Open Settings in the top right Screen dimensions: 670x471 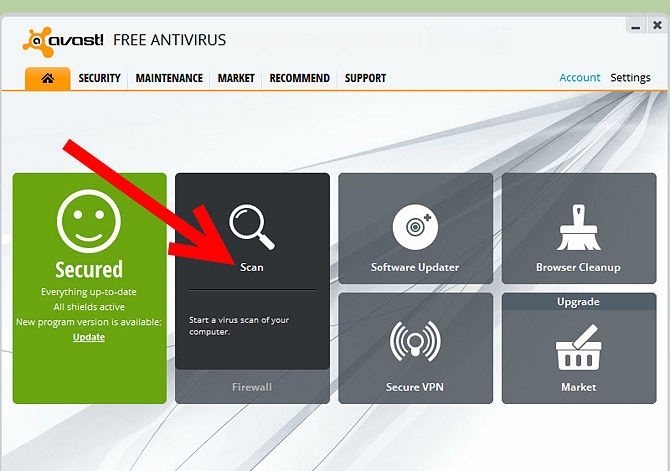tap(630, 78)
